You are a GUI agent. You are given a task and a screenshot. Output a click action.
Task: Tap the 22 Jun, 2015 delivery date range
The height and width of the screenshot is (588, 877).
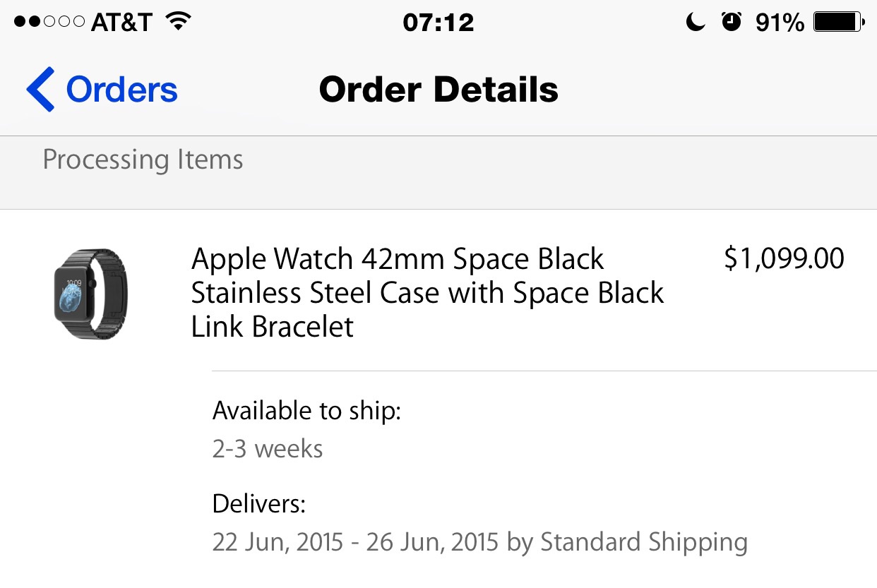pyautogui.click(x=356, y=542)
